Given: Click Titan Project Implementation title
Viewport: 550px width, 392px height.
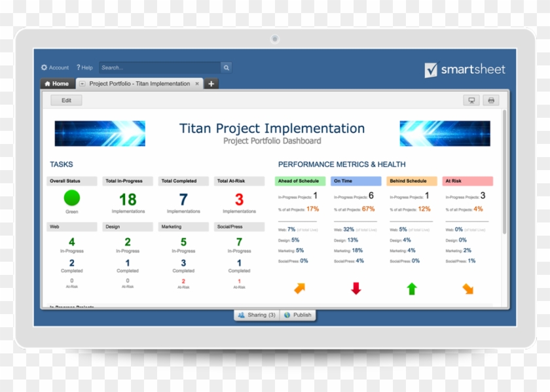Looking at the screenshot, I should (x=272, y=128).
